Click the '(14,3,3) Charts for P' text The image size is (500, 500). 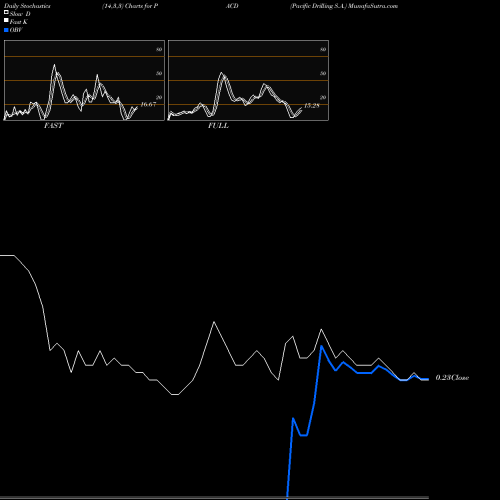click(x=130, y=6)
